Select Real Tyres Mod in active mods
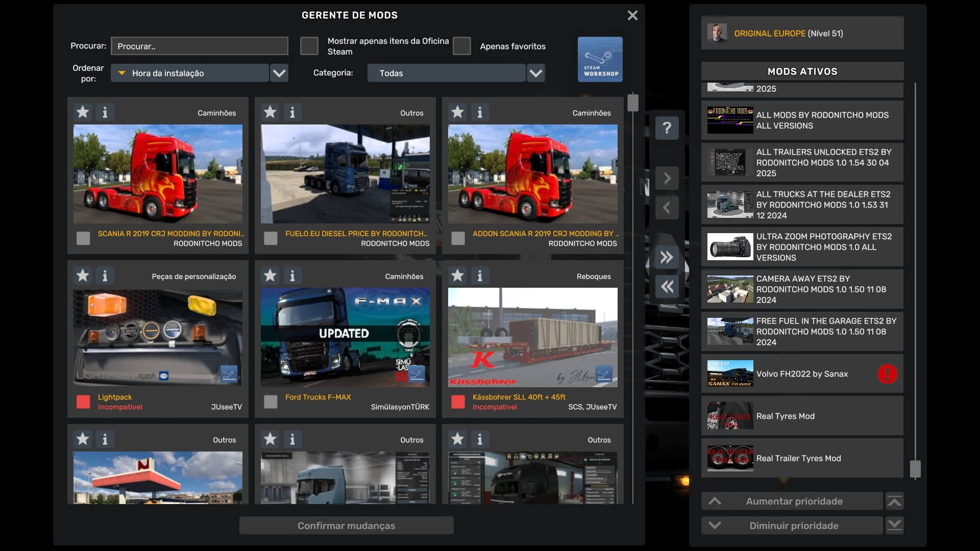 (802, 416)
